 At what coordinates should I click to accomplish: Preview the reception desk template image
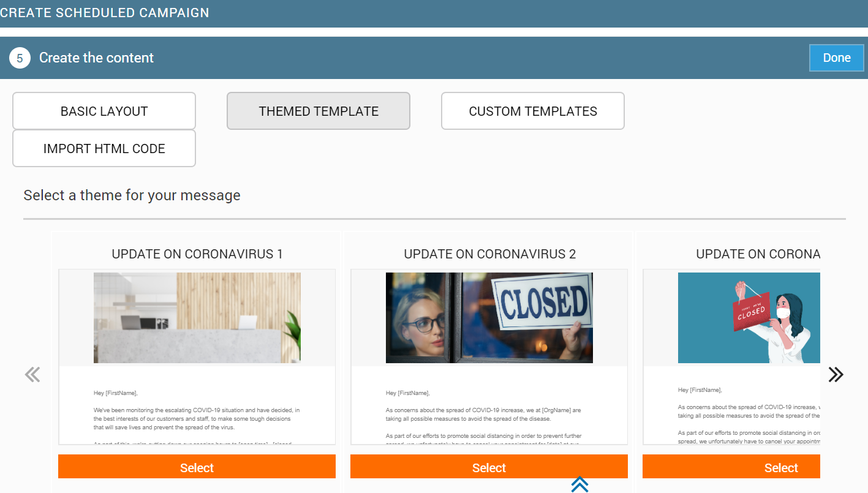click(197, 318)
